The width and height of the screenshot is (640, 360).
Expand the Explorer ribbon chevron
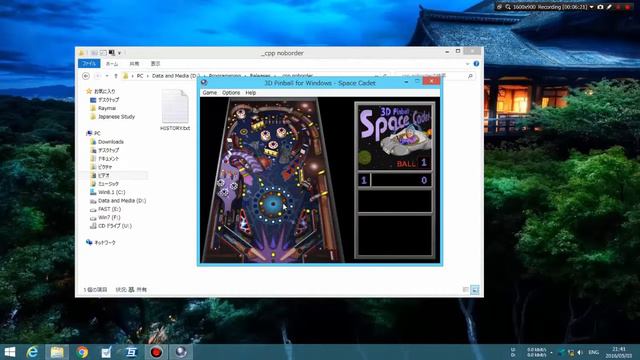467,64
